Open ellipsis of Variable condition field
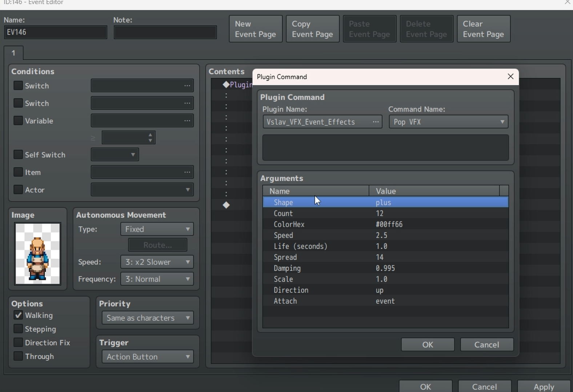 pos(187,121)
